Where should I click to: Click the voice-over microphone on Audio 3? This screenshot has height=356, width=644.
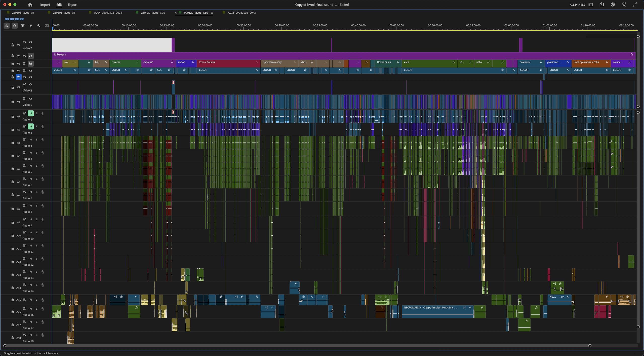[43, 139]
